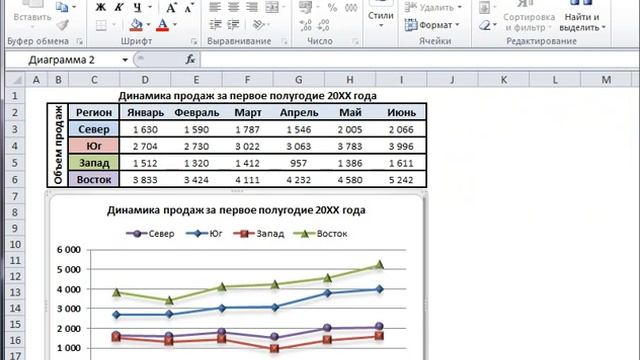Increase font size with large A icon
Viewport: 640px width, 360px height.
171,7
